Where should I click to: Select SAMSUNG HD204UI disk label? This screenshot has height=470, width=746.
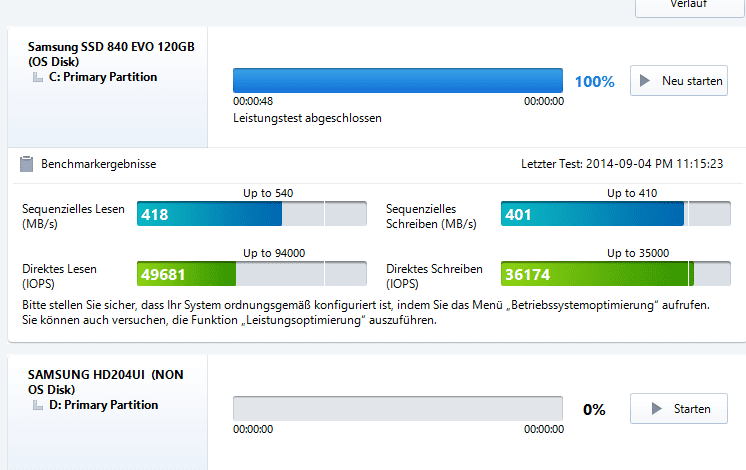point(105,382)
